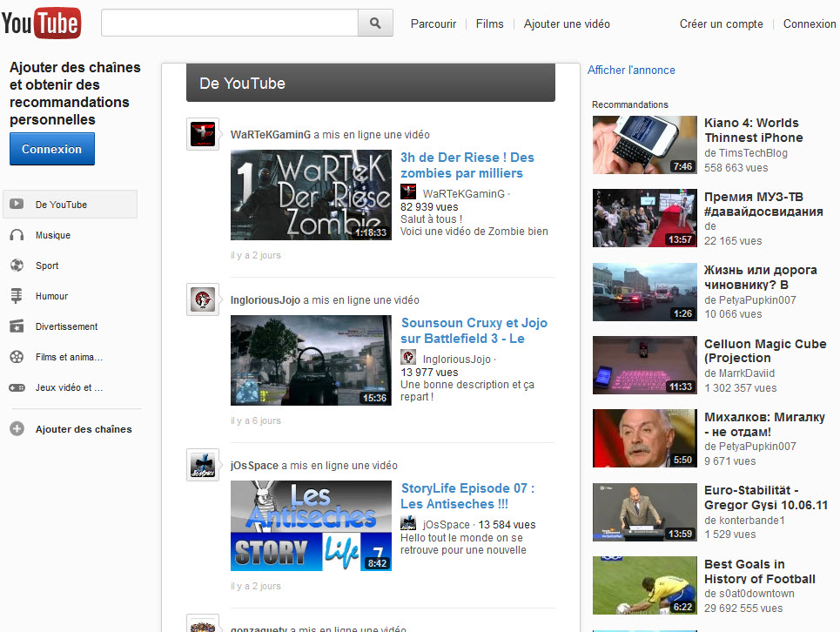840x632 pixels.
Task: Open jOsSpace channel avatar in feed
Action: (x=203, y=465)
